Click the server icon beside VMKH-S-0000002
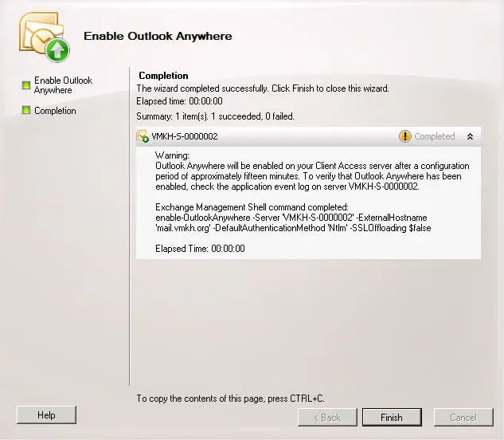 pos(143,136)
